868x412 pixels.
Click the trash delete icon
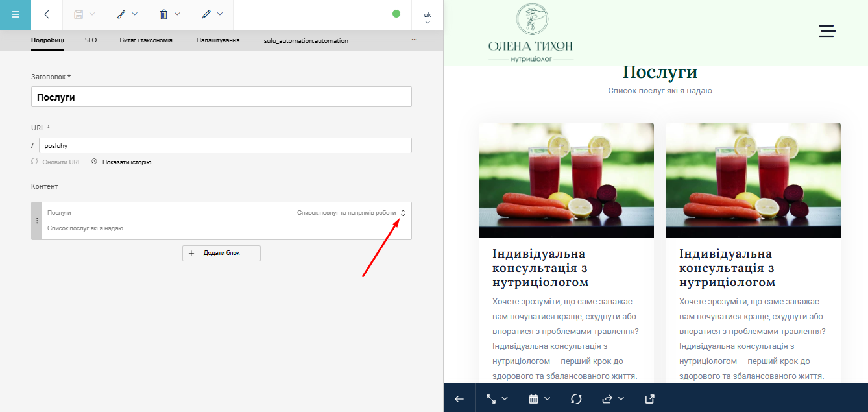point(164,14)
